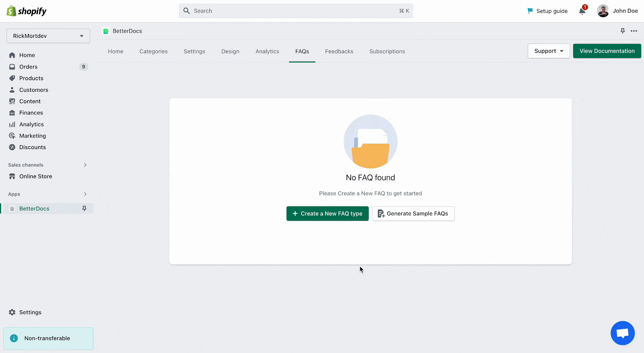Image resolution: width=644 pixels, height=353 pixels.
Task: Click the Non-transferable banner
Action: (48, 338)
